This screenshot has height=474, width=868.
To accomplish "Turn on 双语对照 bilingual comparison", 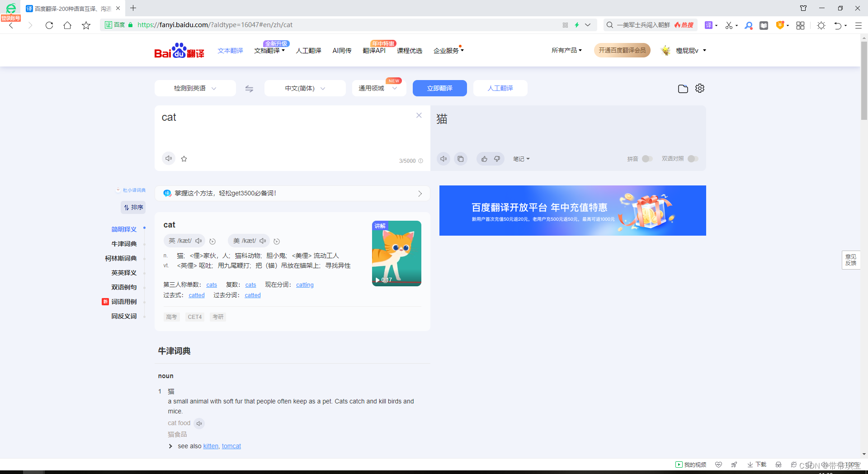I will [x=693, y=159].
